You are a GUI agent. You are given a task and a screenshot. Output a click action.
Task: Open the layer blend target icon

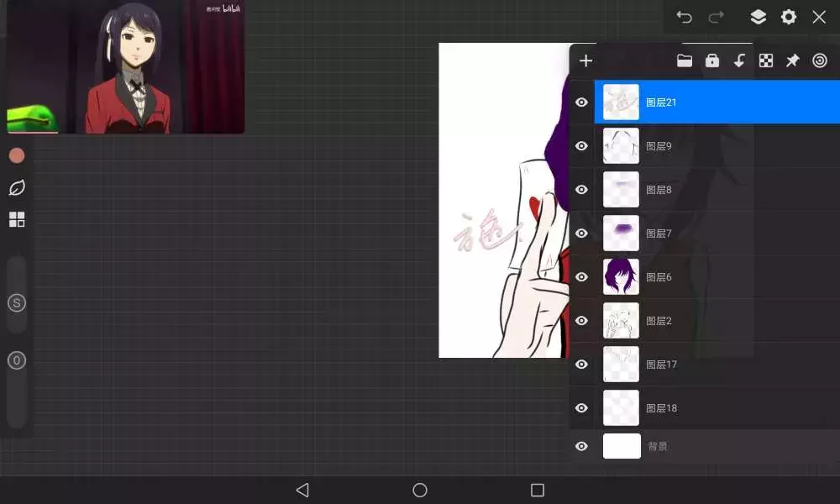click(820, 60)
